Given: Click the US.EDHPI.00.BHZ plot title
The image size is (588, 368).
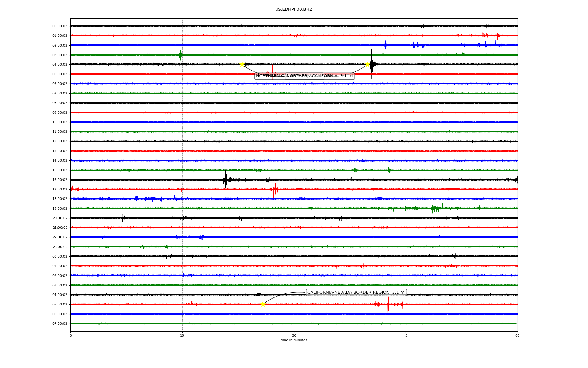Looking at the screenshot, I should [294, 10].
